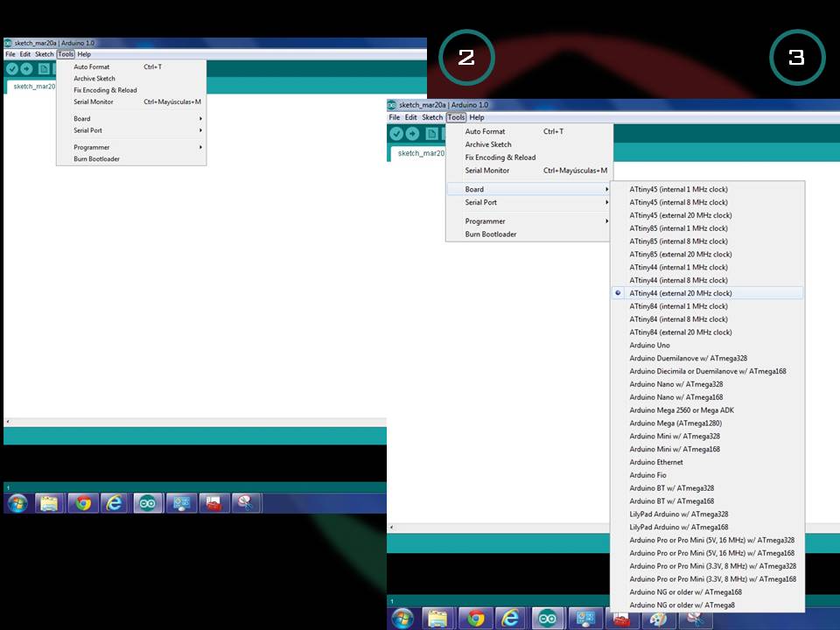Select ATtiny85 (external 20 MHz clock) board
The height and width of the screenshot is (630, 840).
click(x=707, y=254)
